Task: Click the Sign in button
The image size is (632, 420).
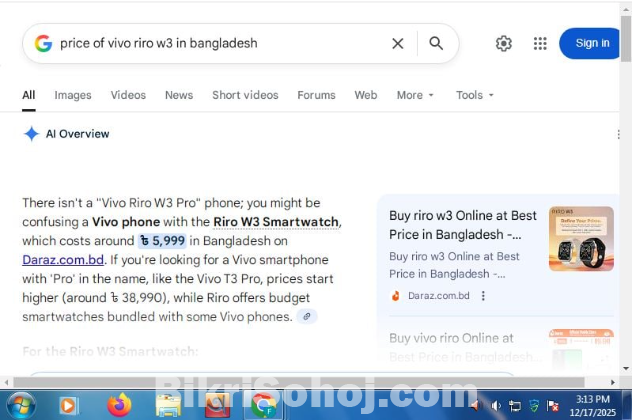Action: 592,43
